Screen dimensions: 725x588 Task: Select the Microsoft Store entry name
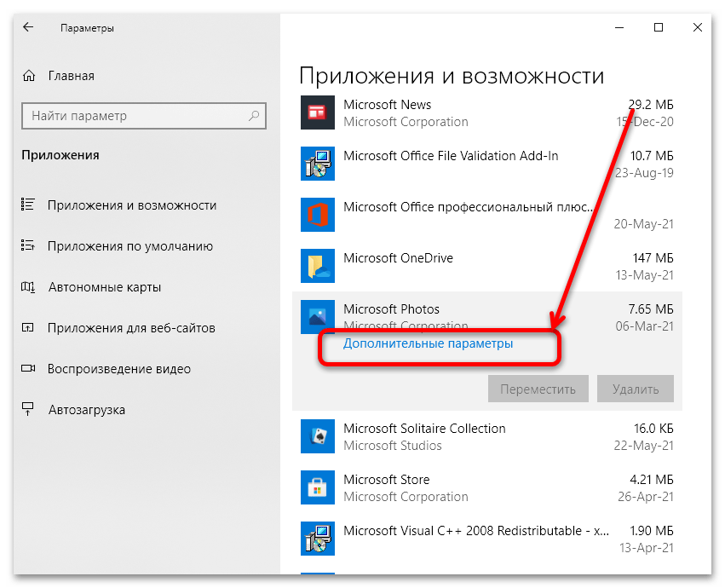[x=387, y=479]
